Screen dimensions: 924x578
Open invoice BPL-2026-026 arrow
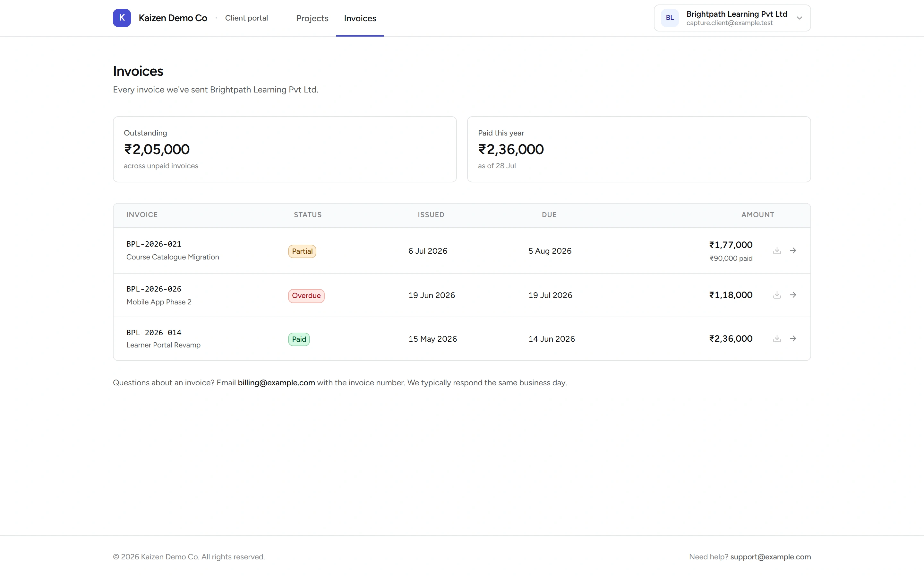click(x=793, y=295)
